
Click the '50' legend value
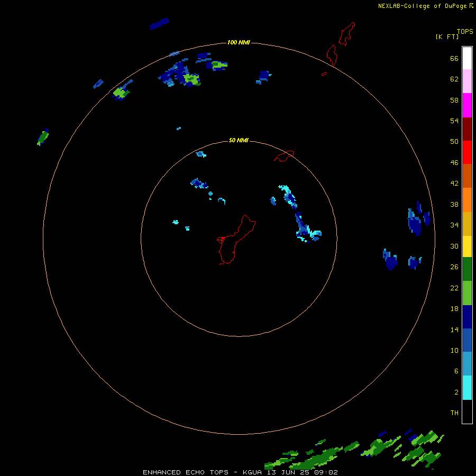click(x=454, y=142)
